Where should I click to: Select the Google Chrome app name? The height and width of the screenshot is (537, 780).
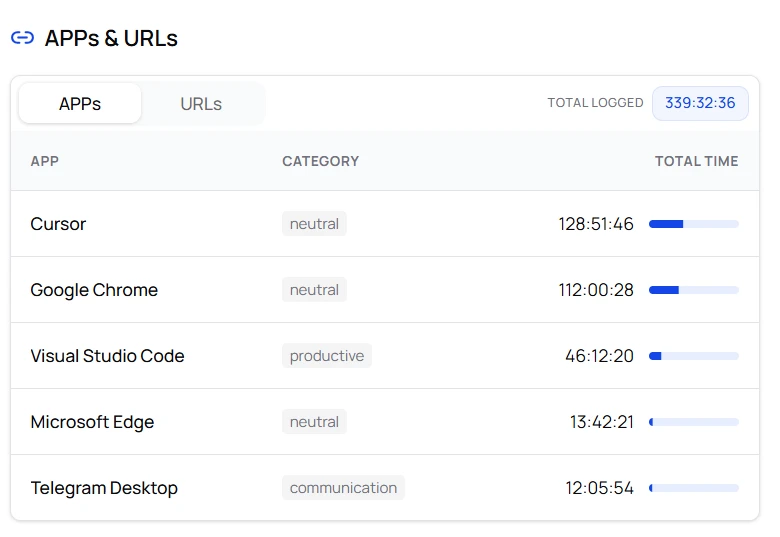click(x=94, y=290)
